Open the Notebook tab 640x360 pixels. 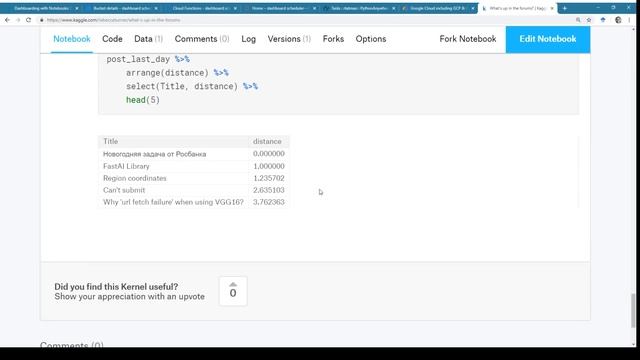pos(72,39)
